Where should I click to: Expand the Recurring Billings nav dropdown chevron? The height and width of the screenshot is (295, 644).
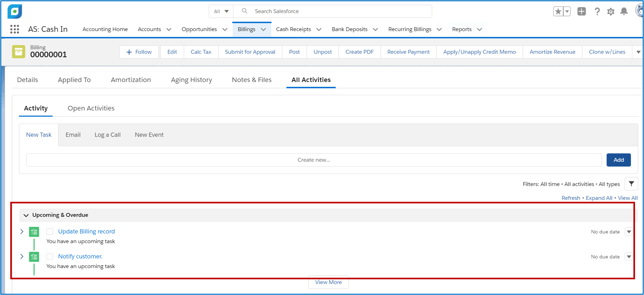click(439, 29)
